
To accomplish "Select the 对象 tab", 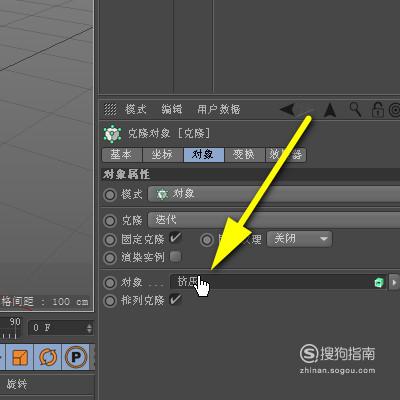I will [204, 155].
